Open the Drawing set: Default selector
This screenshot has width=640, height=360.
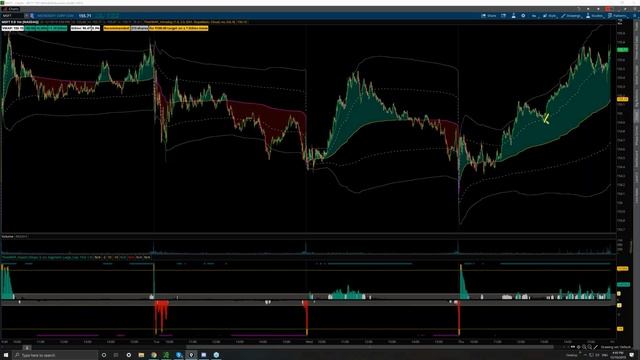pos(616,347)
